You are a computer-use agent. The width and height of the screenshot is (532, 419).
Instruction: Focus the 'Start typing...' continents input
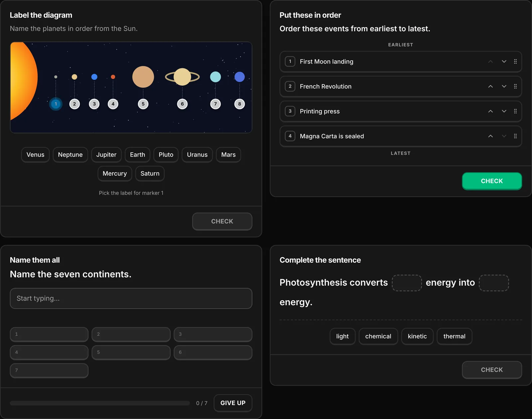[131, 298]
